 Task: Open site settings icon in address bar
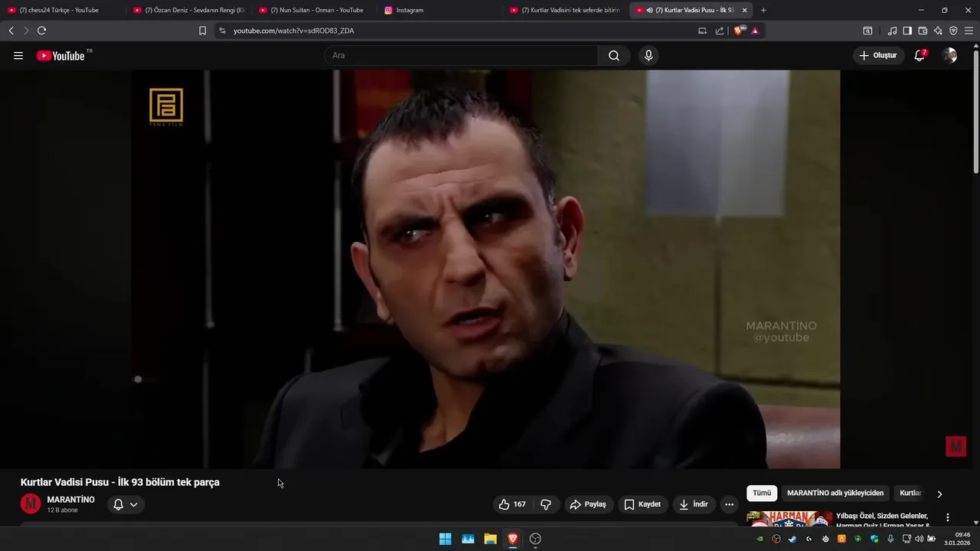pos(222,31)
